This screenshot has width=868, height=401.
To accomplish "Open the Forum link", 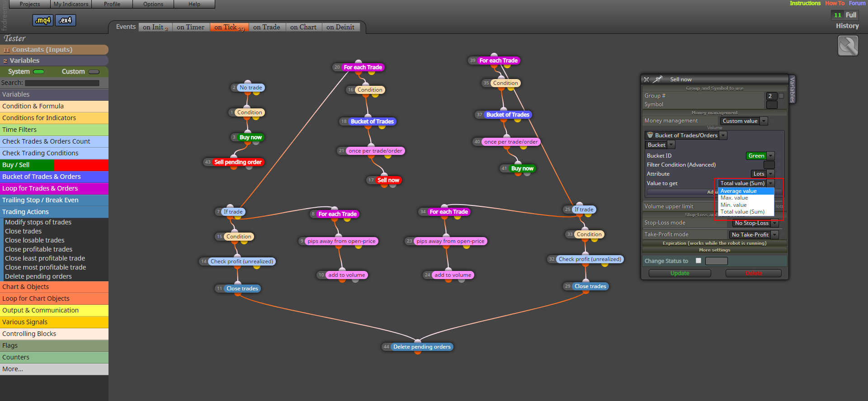I will (x=857, y=4).
